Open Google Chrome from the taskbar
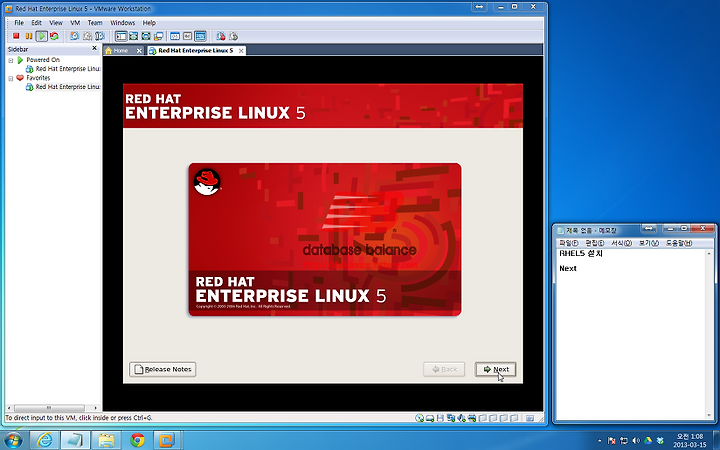Screen dimensions: 720x450 [x=137, y=440]
